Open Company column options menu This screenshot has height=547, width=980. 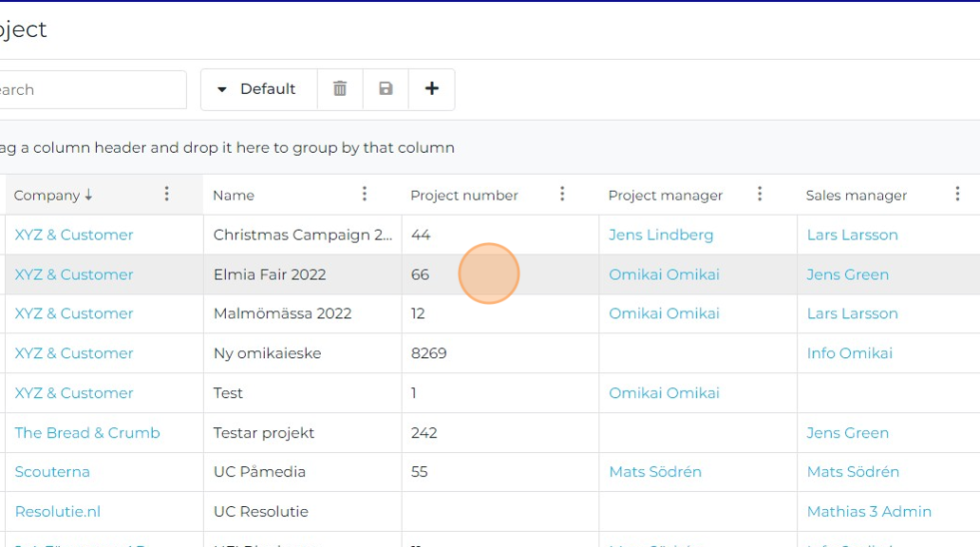coord(167,195)
